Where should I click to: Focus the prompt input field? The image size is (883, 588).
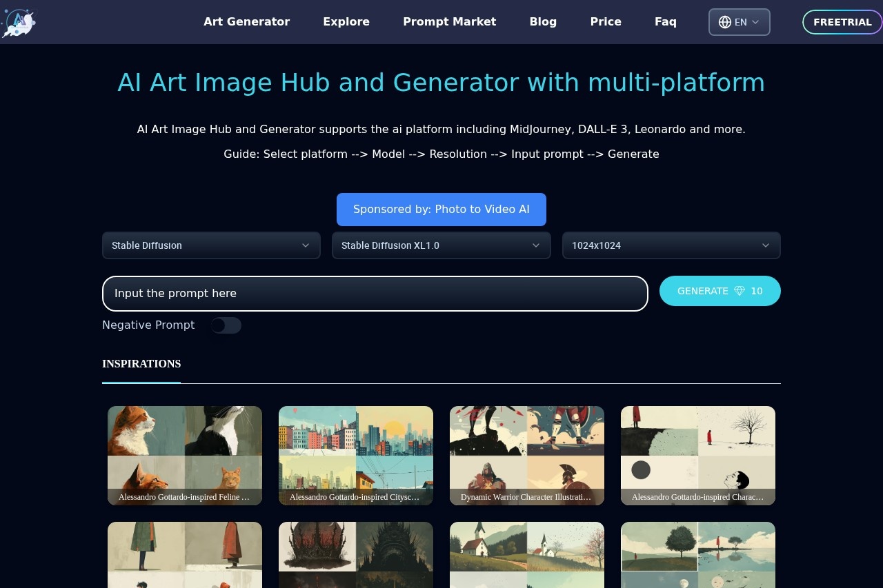tap(375, 294)
